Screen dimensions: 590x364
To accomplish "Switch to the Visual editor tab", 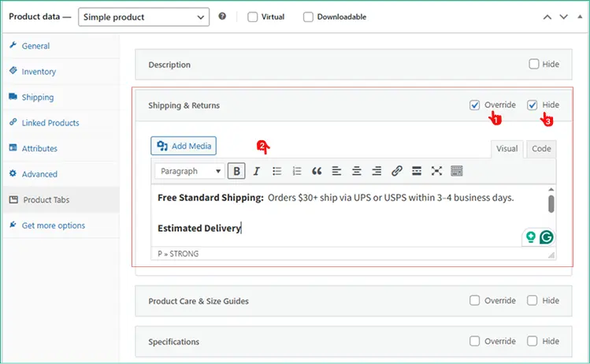I will click(507, 149).
